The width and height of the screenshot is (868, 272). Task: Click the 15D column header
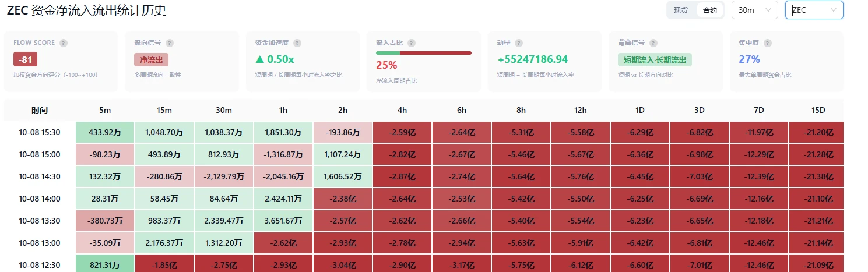(818, 110)
